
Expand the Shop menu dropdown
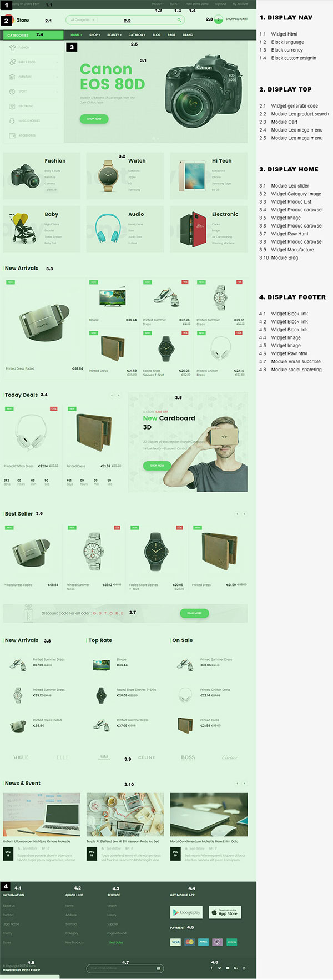click(x=94, y=34)
